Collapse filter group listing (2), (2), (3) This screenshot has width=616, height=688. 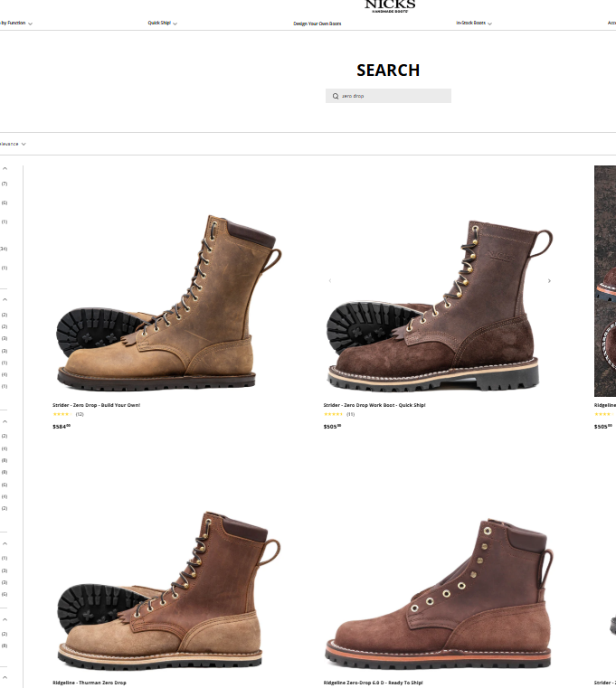coord(5,299)
